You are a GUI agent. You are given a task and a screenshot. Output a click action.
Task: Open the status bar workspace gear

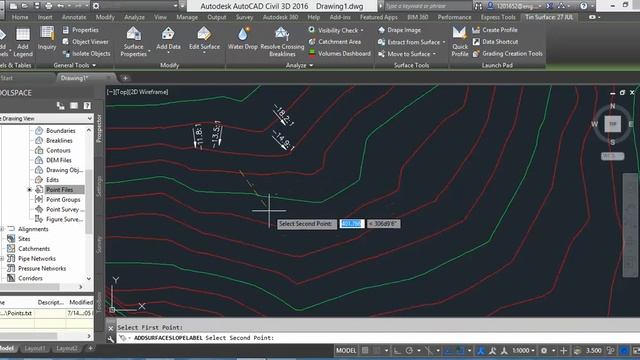(544, 351)
